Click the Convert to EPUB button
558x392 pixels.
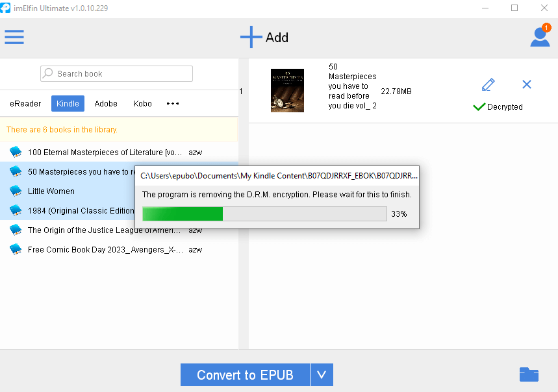(x=245, y=374)
